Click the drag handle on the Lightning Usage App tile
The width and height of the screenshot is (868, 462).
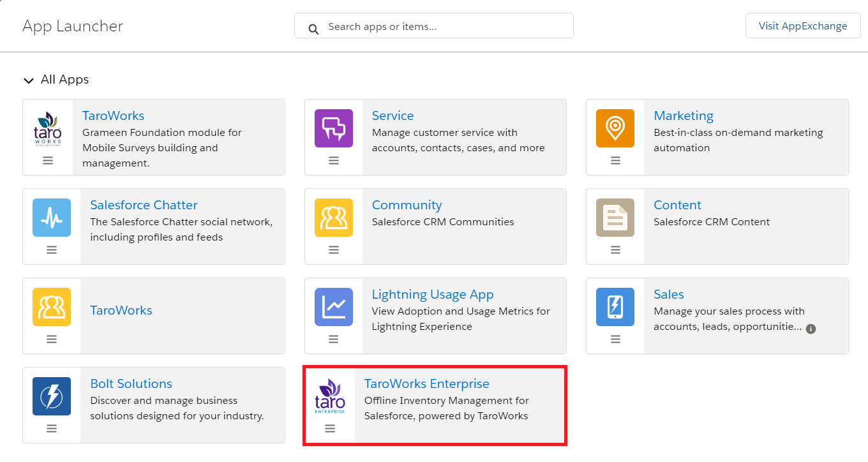(x=334, y=339)
